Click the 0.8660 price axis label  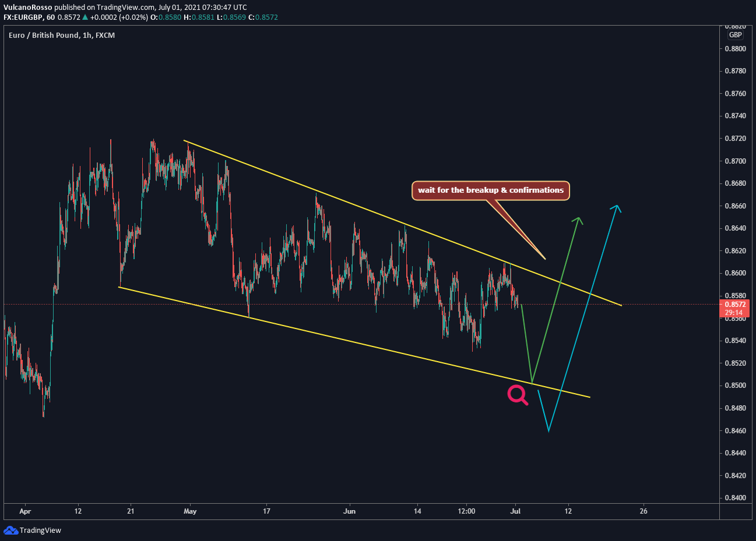coord(735,206)
